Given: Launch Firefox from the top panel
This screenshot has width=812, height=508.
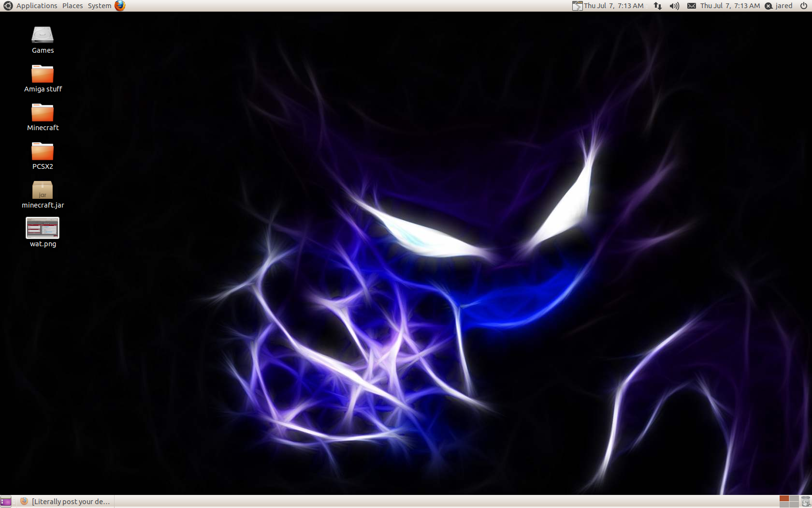Looking at the screenshot, I should [120, 6].
